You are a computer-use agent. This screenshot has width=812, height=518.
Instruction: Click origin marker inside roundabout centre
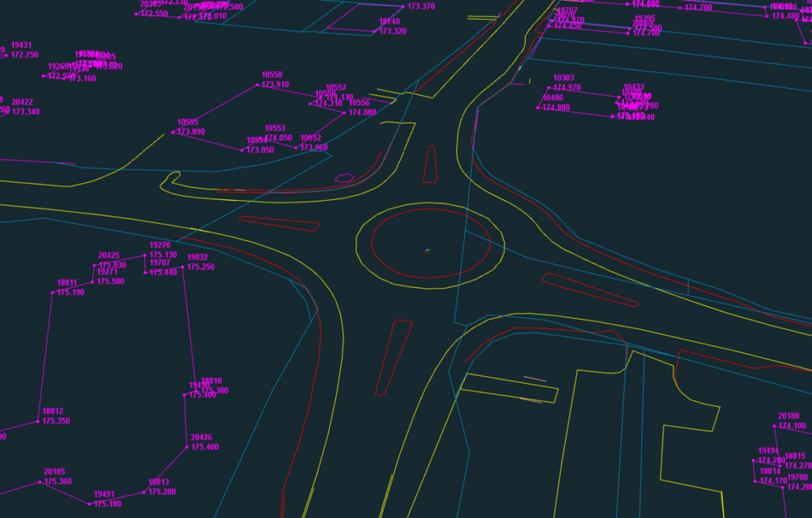[x=427, y=250]
